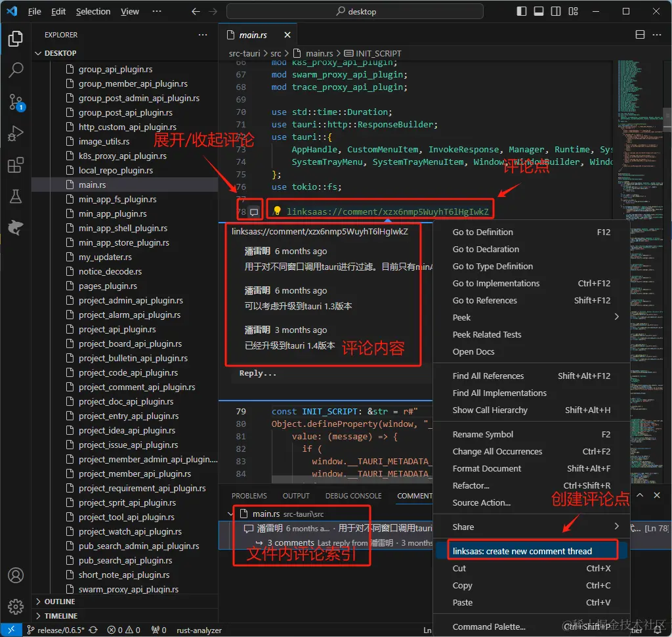The width and height of the screenshot is (672, 637).
Task: Toggle bottom panel layout icon
Action: (539, 11)
